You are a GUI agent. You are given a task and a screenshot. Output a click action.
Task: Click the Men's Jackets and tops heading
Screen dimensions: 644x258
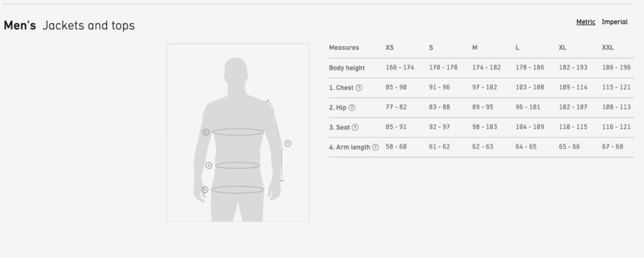69,26
